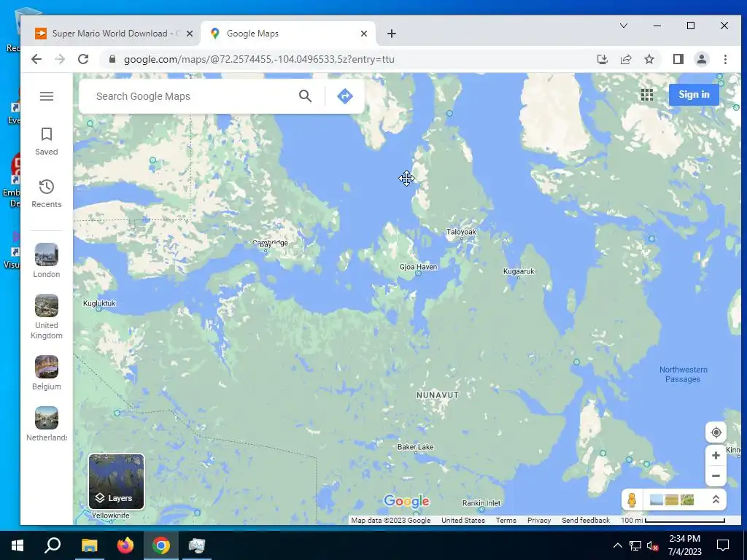Viewport: 747px width, 560px height.
Task: Click the Send feedback link
Action: point(586,521)
